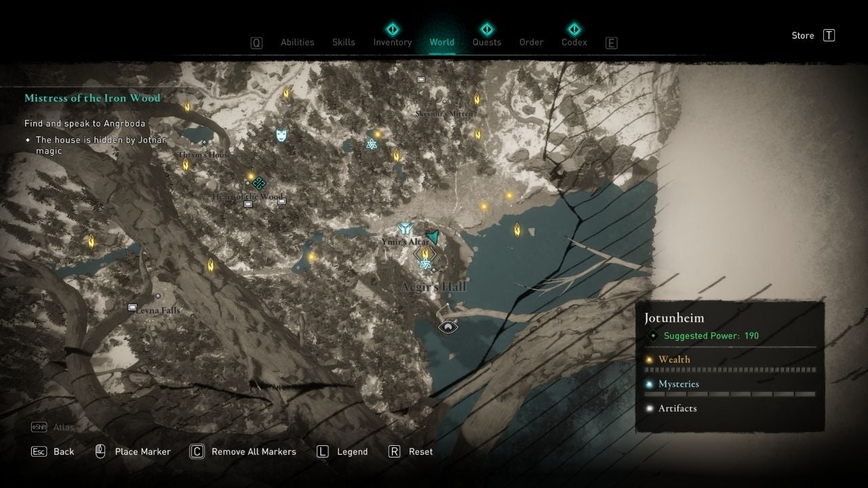The height and width of the screenshot is (488, 868).
Task: Open the Inventory tab
Action: (392, 42)
